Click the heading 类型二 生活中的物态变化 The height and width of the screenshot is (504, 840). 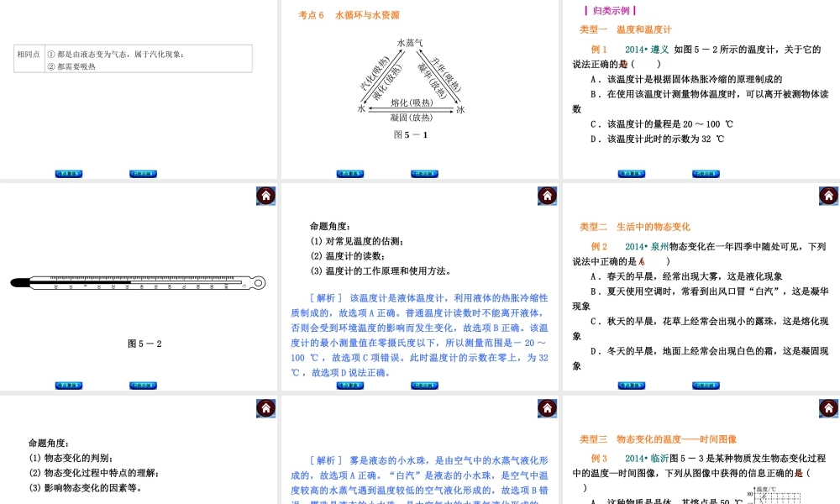coord(635,227)
